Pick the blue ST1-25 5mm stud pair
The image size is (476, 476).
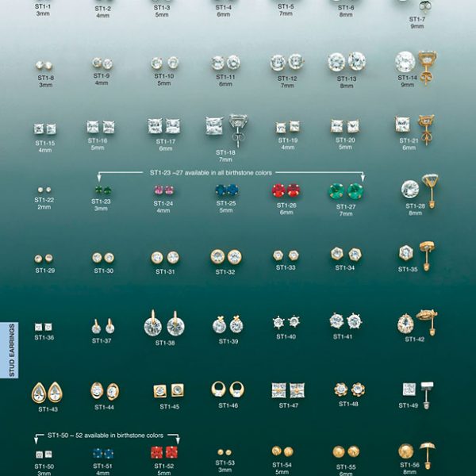[x=226, y=190]
